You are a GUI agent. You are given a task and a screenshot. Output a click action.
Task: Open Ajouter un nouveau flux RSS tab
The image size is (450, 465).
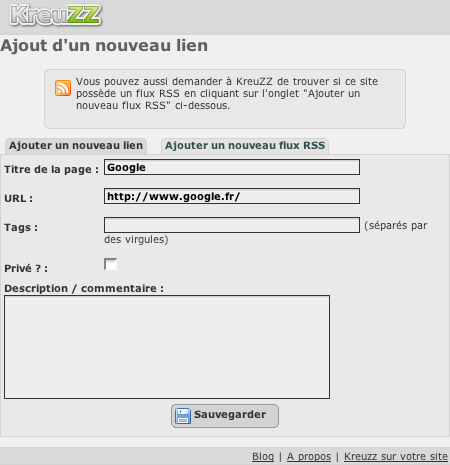(x=245, y=146)
